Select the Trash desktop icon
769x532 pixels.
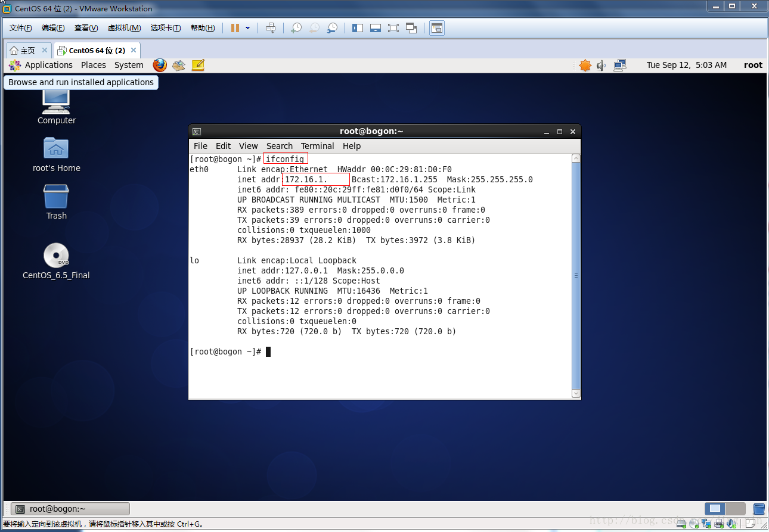(57, 202)
